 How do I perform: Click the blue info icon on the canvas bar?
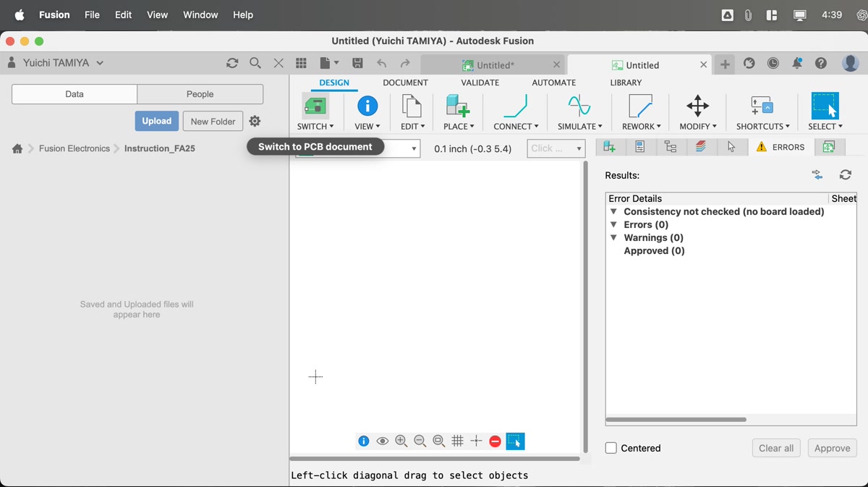[364, 441]
